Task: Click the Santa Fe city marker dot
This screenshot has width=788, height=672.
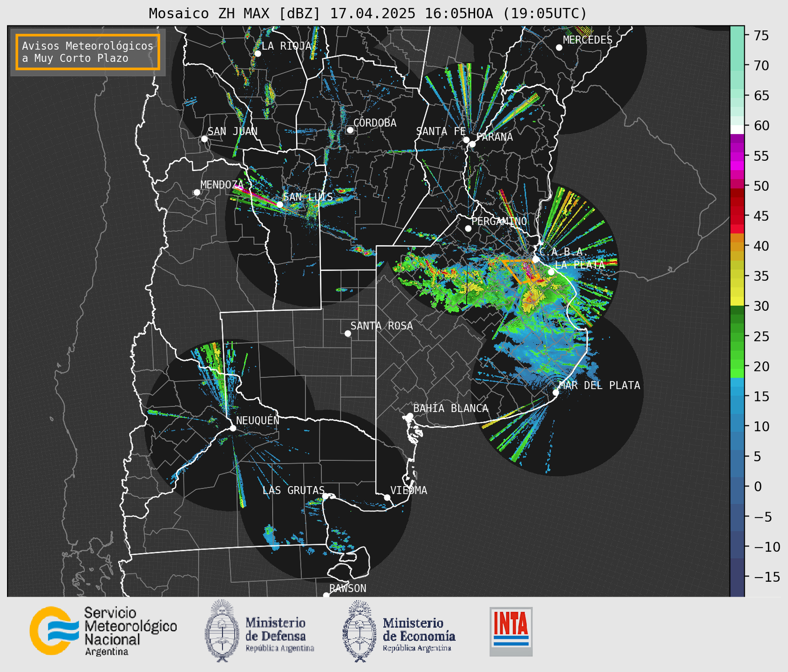Action: coord(466,140)
